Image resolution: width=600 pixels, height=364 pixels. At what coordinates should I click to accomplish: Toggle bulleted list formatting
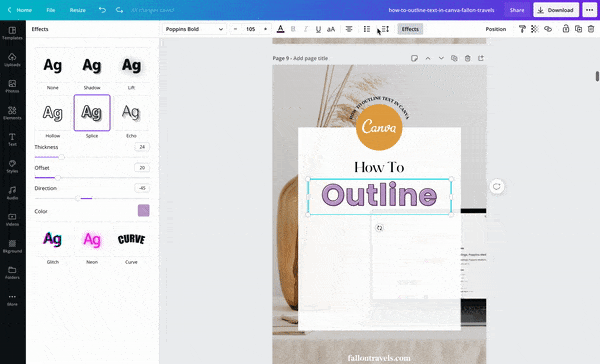[367, 29]
